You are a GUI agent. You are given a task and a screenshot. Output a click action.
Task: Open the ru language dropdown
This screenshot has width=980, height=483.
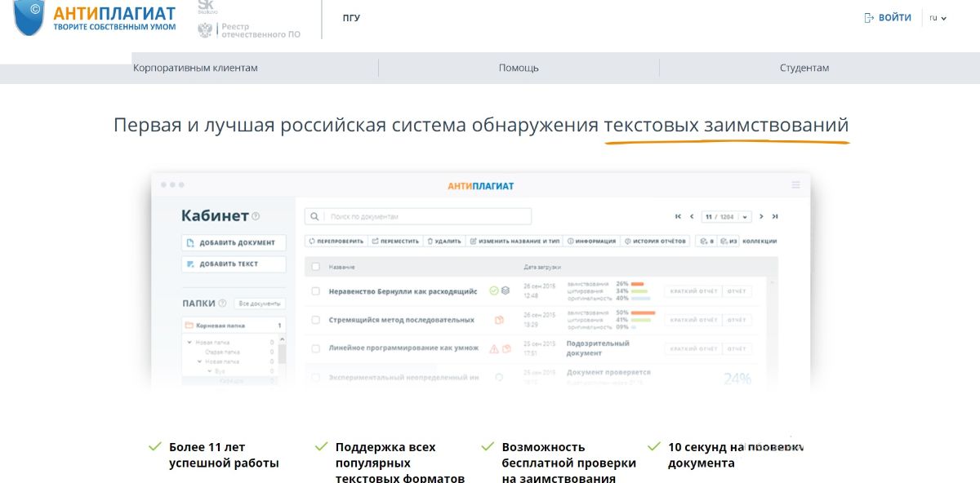point(938,18)
